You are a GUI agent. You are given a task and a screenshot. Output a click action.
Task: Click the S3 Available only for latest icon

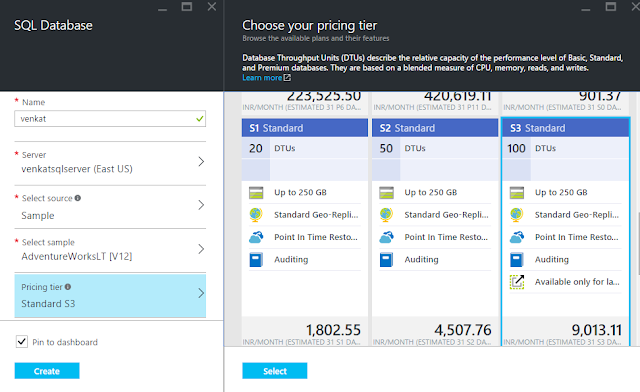517,282
